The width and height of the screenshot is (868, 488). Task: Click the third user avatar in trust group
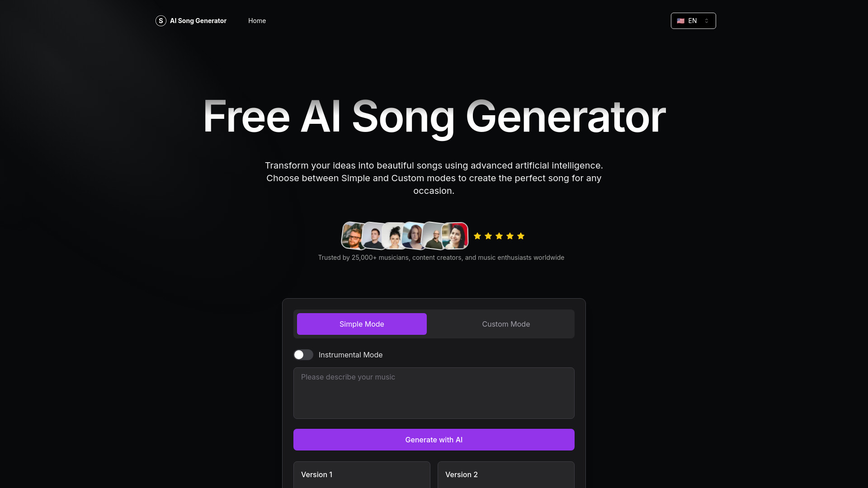tap(394, 236)
